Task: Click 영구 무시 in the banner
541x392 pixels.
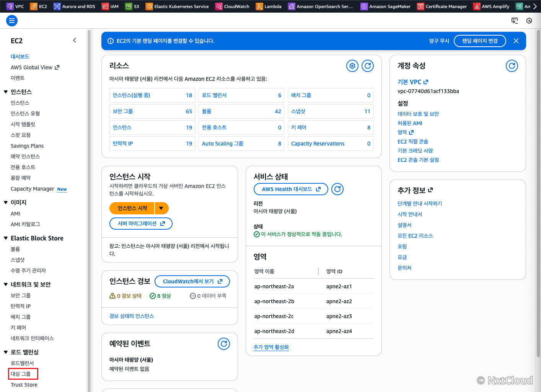Action: click(x=439, y=41)
